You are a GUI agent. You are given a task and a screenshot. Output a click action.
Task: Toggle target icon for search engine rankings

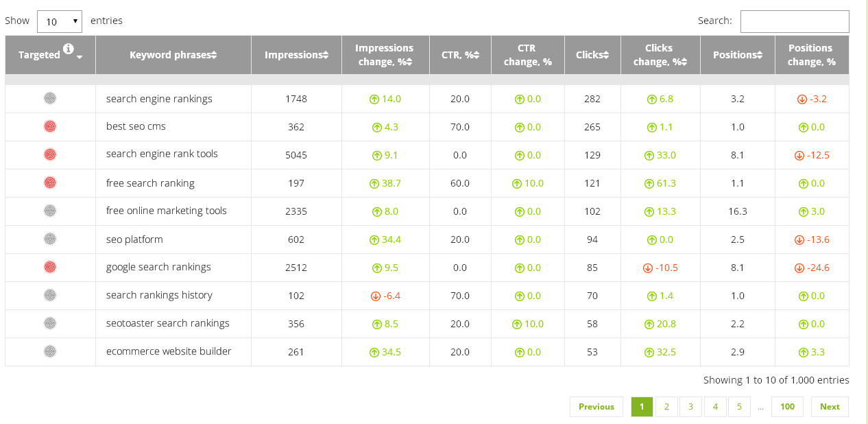click(50, 99)
